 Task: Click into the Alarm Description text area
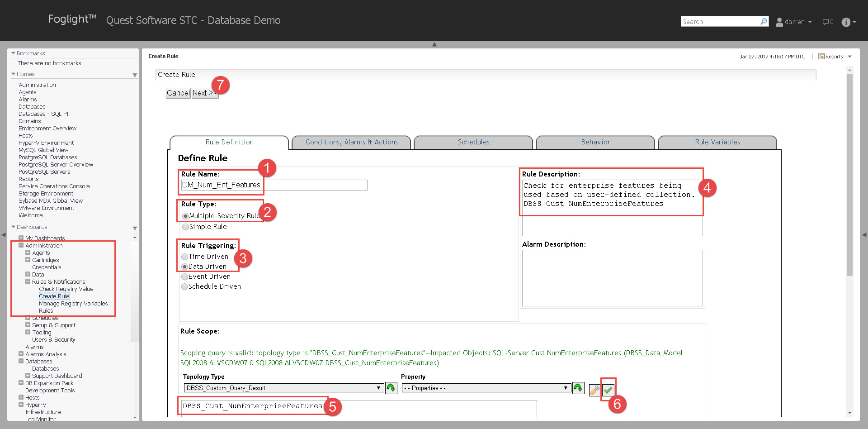click(612, 278)
